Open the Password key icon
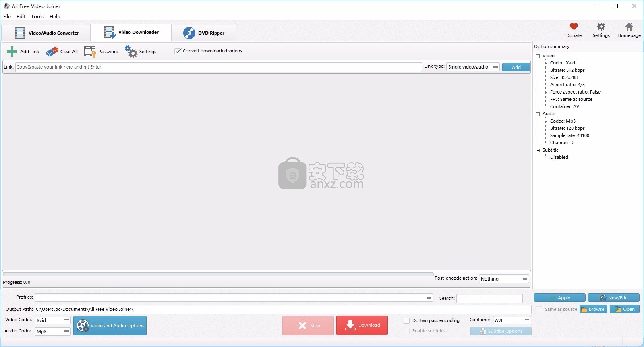This screenshot has height=347, width=644. [x=90, y=52]
